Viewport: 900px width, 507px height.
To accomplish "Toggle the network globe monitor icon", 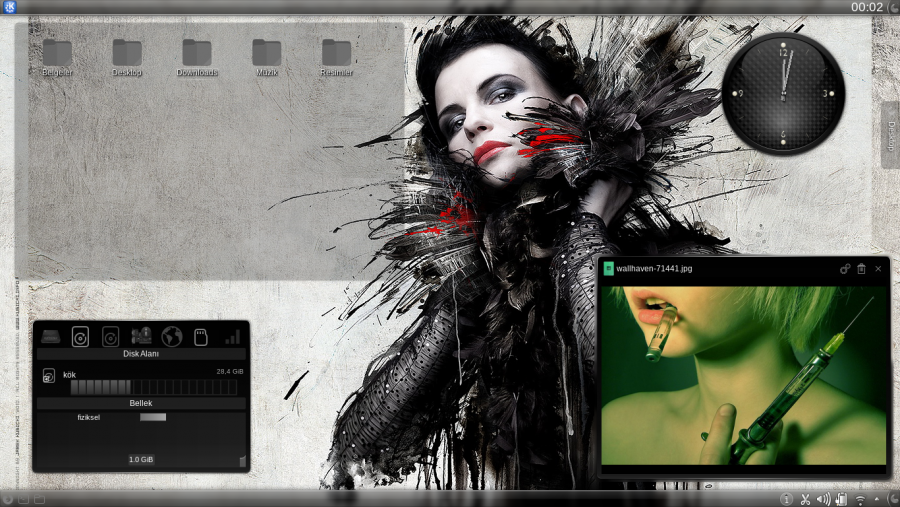I will click(172, 336).
